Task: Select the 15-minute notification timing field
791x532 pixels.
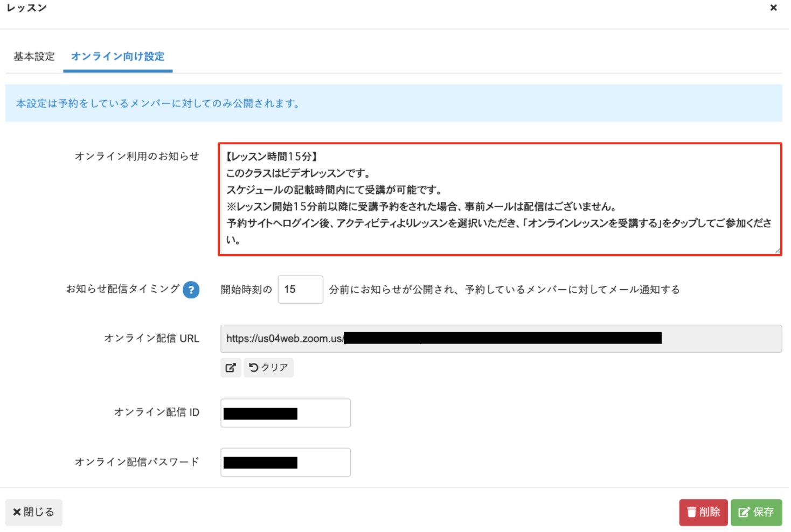Action: point(300,289)
